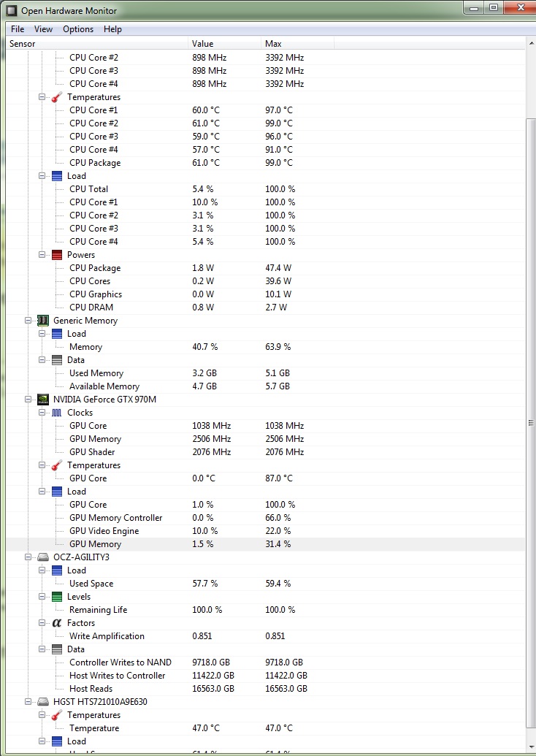Screen dimensions: 536x756
Task: Collapse the GPU Clocks group
Action: point(42,413)
